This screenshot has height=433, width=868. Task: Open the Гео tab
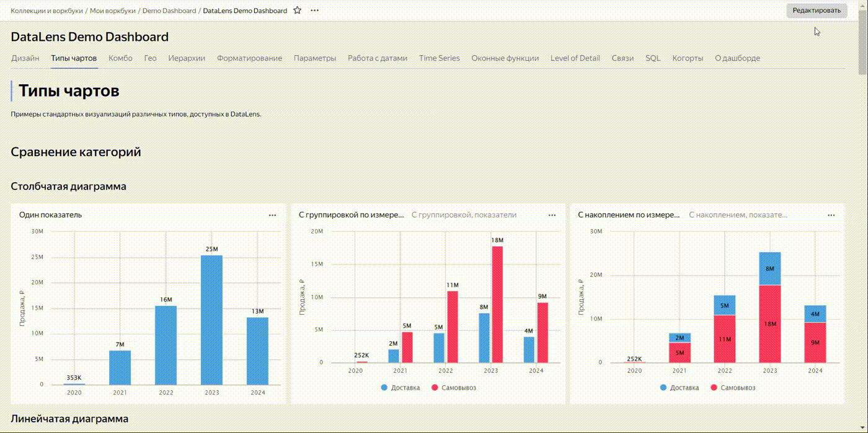tap(150, 58)
